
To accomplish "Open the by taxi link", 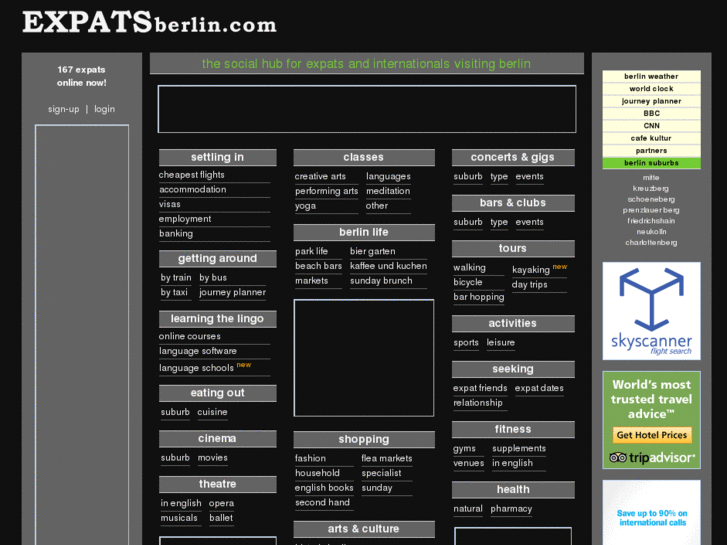I will (x=174, y=292).
